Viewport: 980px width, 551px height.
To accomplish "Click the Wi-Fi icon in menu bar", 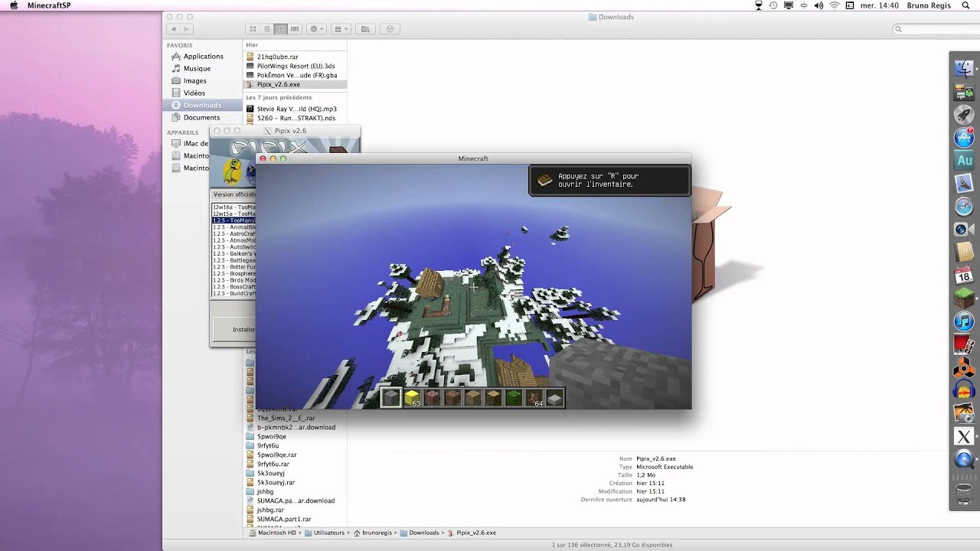I will [x=835, y=5].
